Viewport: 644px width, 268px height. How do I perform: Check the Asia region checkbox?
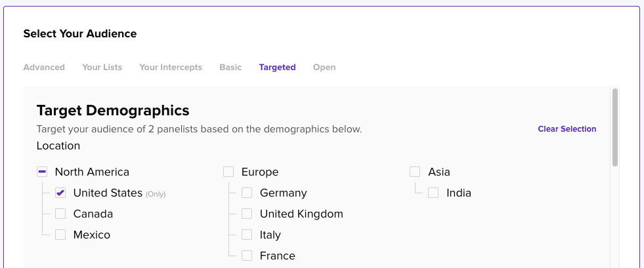click(415, 172)
